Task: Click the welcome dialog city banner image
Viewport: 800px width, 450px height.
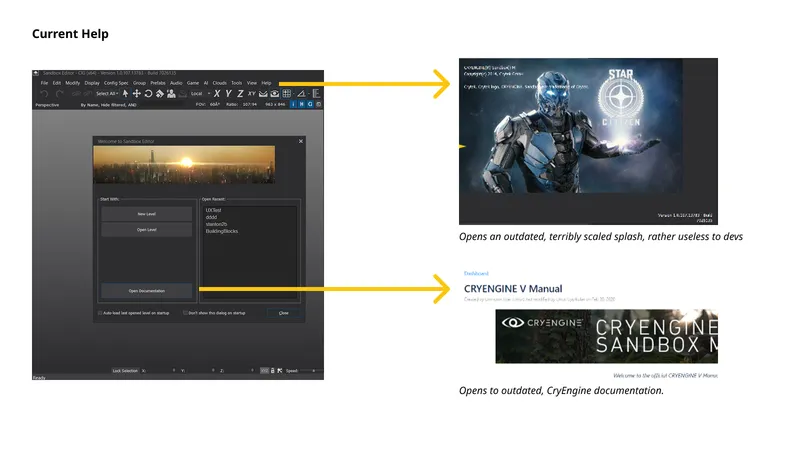Action: (184, 164)
